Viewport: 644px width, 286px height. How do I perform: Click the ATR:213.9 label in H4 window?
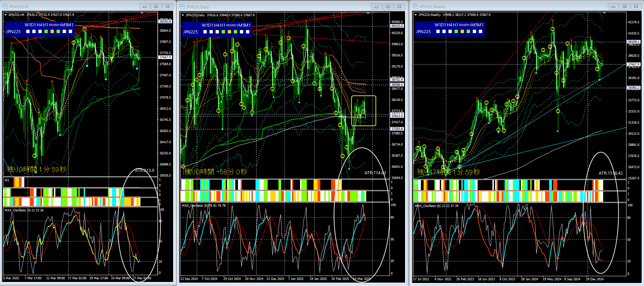click(x=144, y=171)
